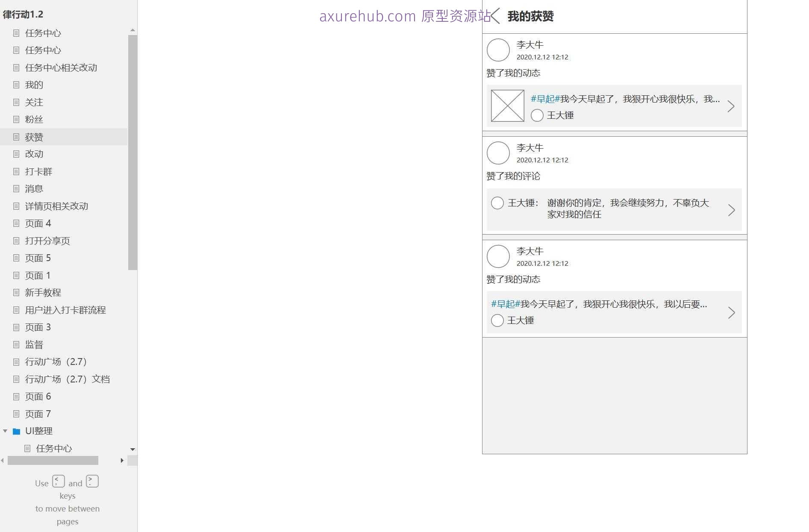
Task: Click 李大牛's avatar in the first notification
Action: pos(498,50)
